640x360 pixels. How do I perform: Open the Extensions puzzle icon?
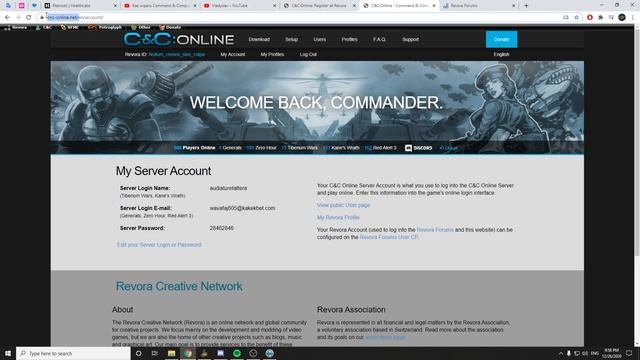pyautogui.click(x=600, y=18)
